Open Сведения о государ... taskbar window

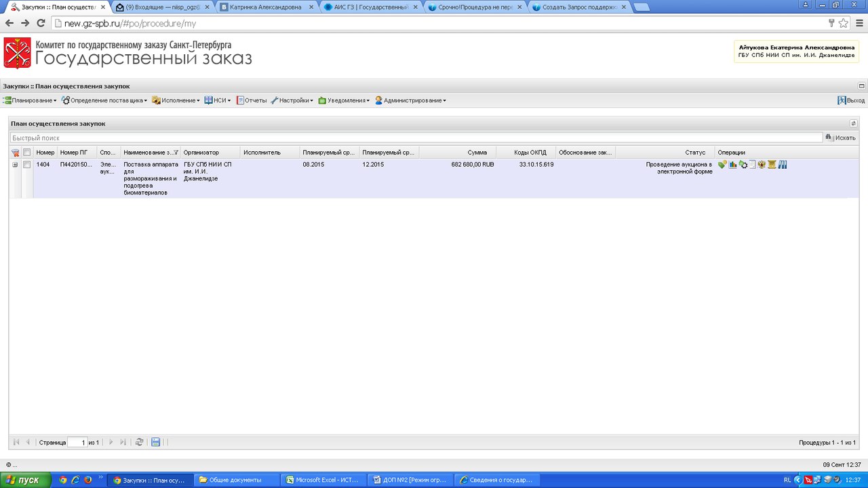[x=497, y=480]
